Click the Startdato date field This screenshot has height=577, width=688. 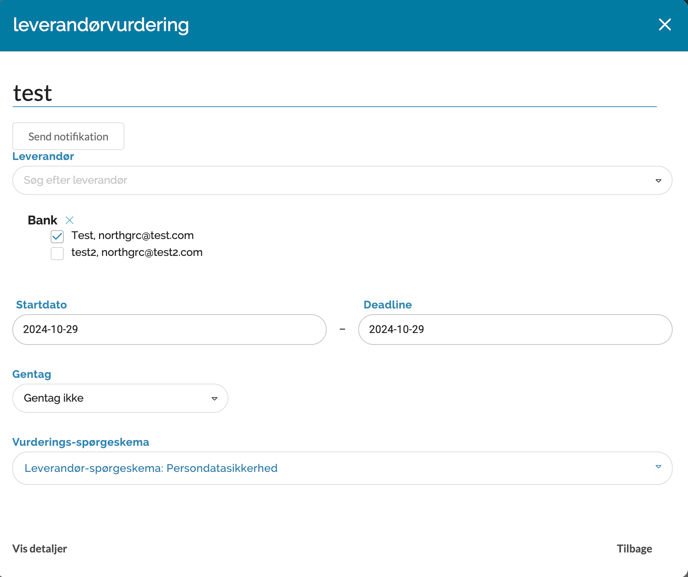(x=169, y=329)
